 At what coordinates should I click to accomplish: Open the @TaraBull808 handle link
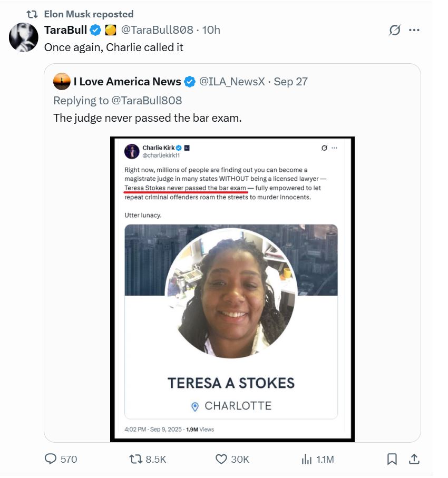pos(158,30)
